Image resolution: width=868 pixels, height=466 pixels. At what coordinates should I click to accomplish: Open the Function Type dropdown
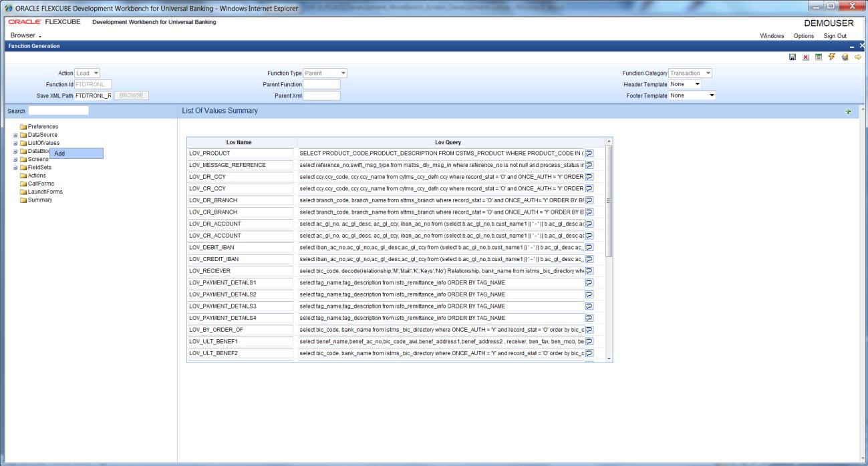pyautogui.click(x=325, y=73)
